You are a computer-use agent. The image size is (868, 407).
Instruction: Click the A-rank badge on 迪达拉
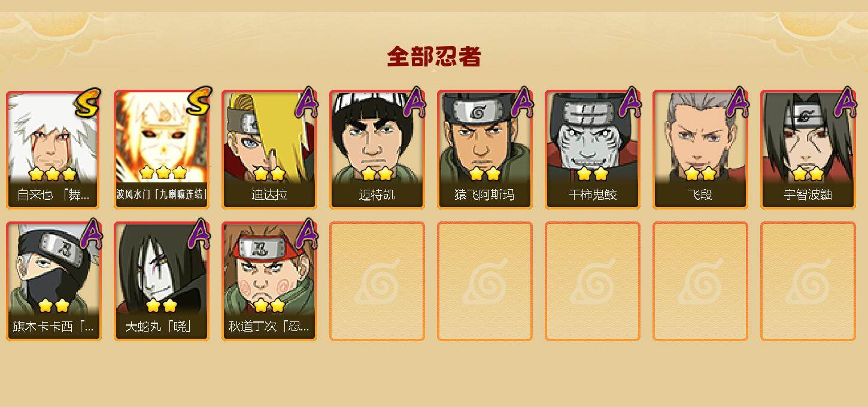click(x=306, y=102)
